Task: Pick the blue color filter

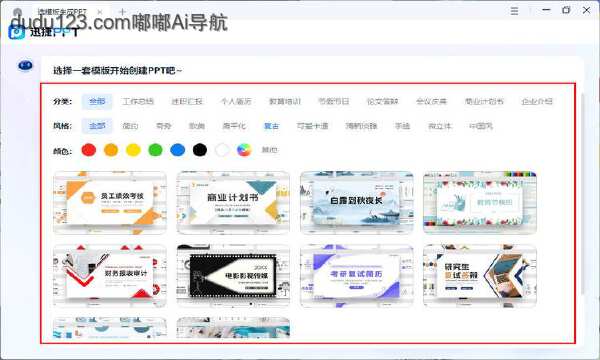Action: [x=178, y=150]
